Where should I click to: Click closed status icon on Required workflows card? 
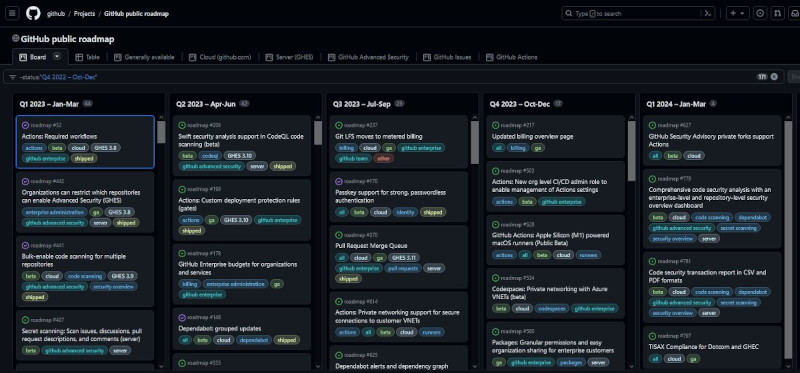(x=26, y=125)
